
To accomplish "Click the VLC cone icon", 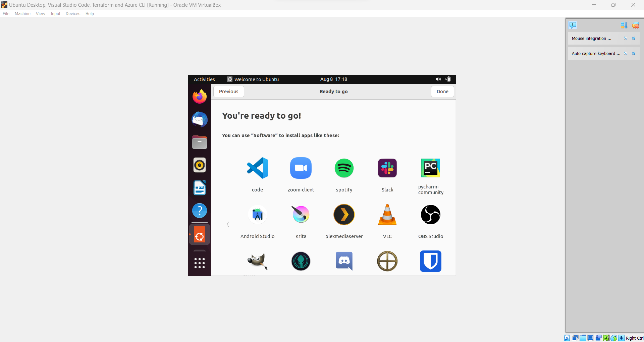I will pyautogui.click(x=387, y=215).
